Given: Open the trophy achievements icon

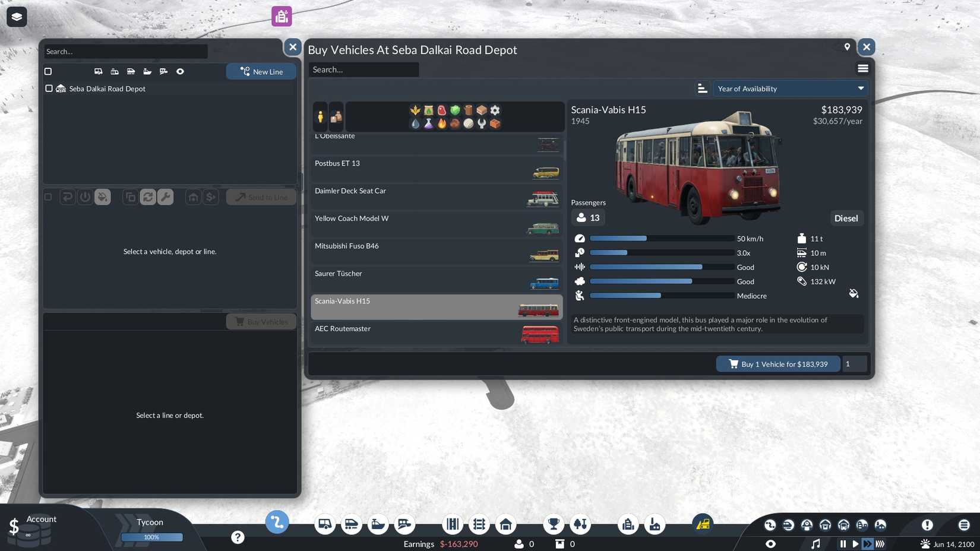Looking at the screenshot, I should [x=554, y=524].
